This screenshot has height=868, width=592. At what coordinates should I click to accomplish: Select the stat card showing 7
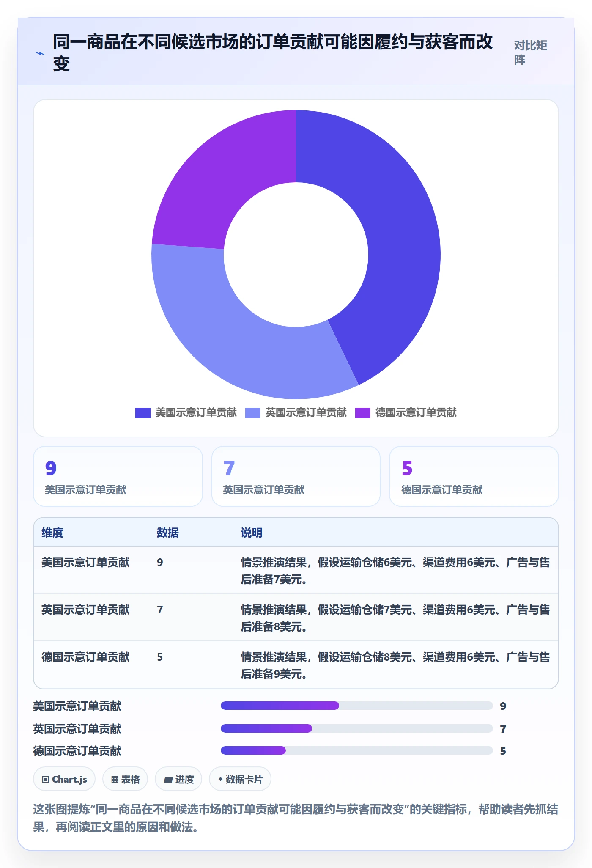[x=296, y=476]
